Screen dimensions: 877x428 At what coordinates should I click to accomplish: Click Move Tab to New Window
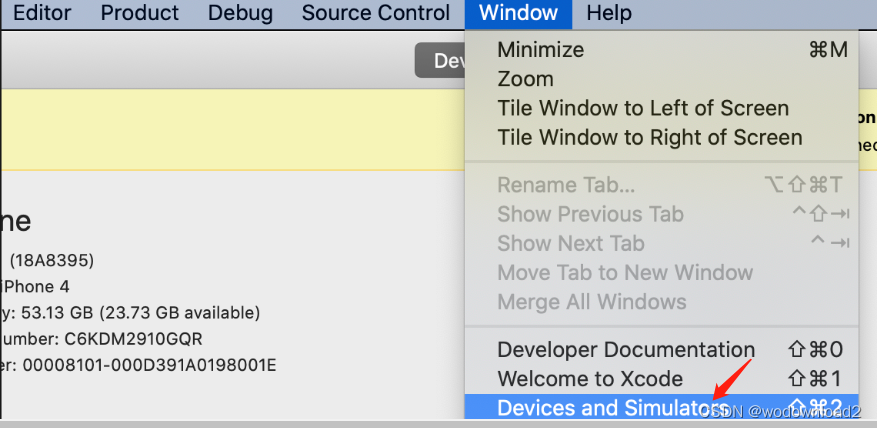[624, 272]
